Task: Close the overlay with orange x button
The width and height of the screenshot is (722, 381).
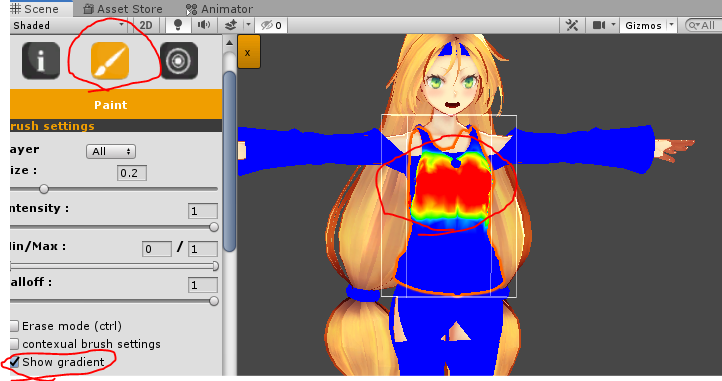Action: (x=249, y=52)
